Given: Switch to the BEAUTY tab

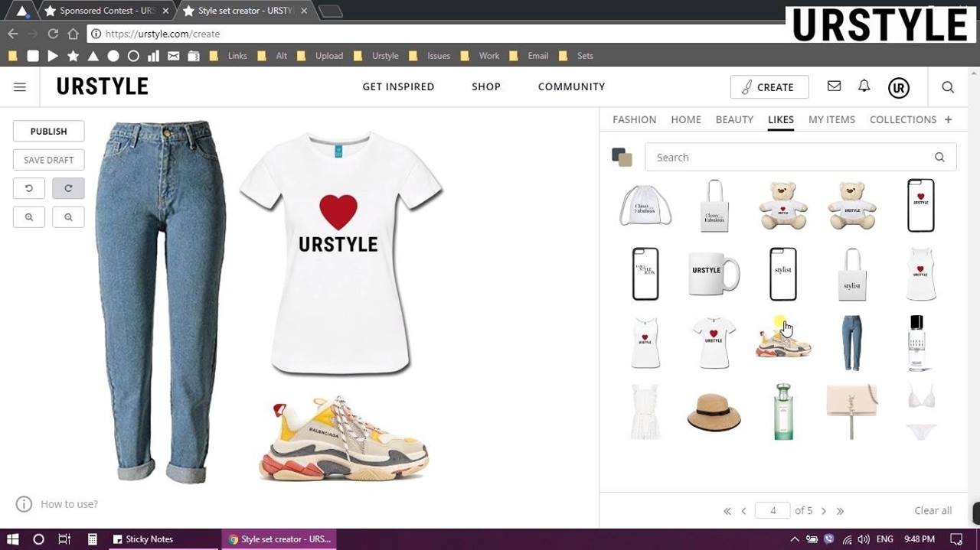Looking at the screenshot, I should (x=734, y=119).
